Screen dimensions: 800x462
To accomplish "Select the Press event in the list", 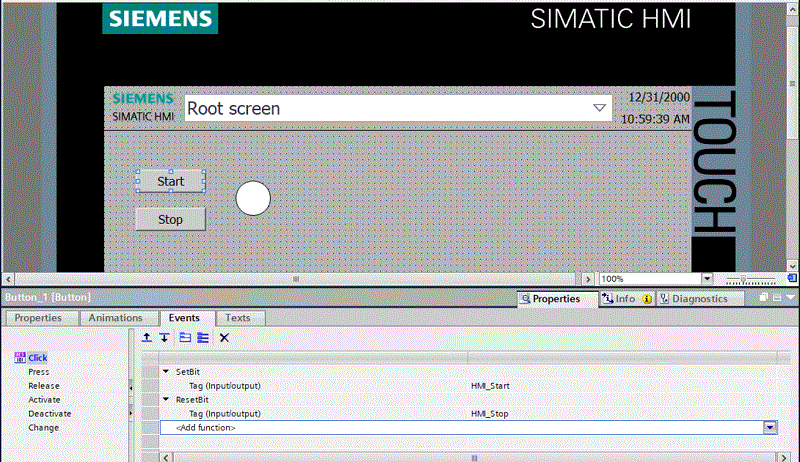I will [39, 371].
